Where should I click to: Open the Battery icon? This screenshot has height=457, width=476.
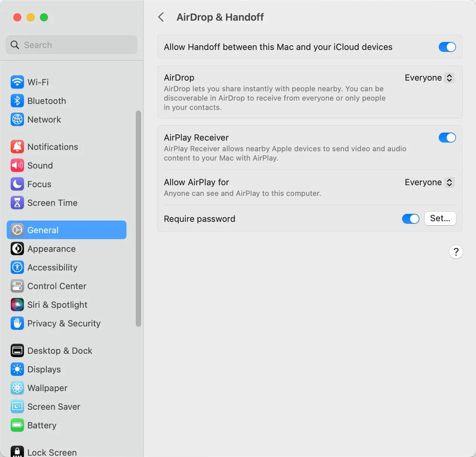[x=17, y=425]
